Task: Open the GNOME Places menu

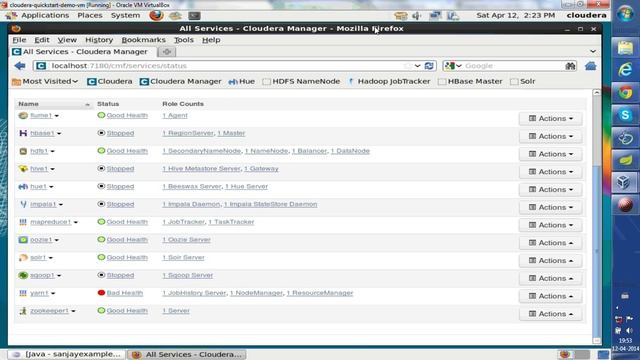Action: pos(90,16)
